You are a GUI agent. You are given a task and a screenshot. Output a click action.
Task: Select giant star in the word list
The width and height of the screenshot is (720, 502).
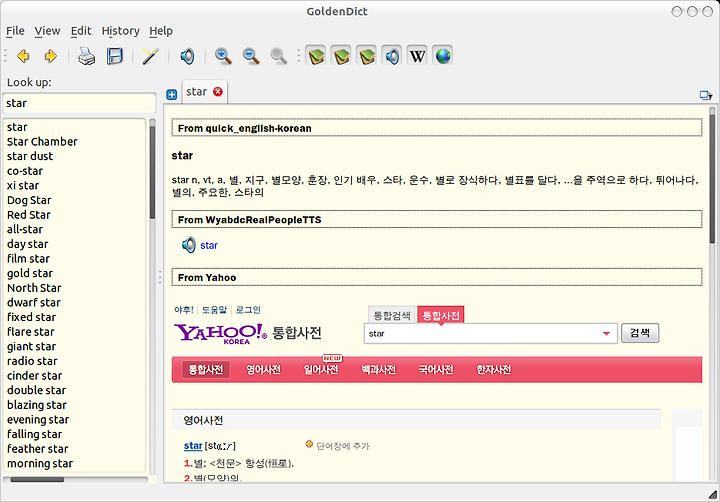[31, 347]
